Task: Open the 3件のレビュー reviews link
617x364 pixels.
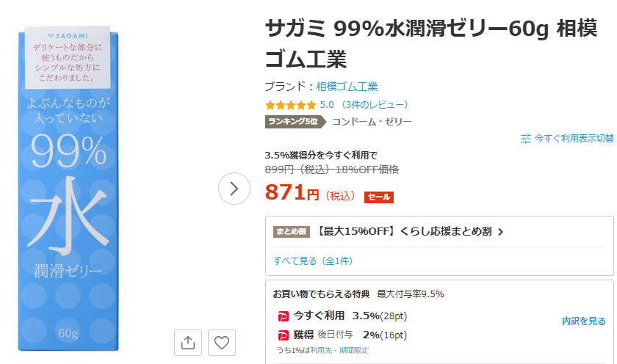Action: 374,105
